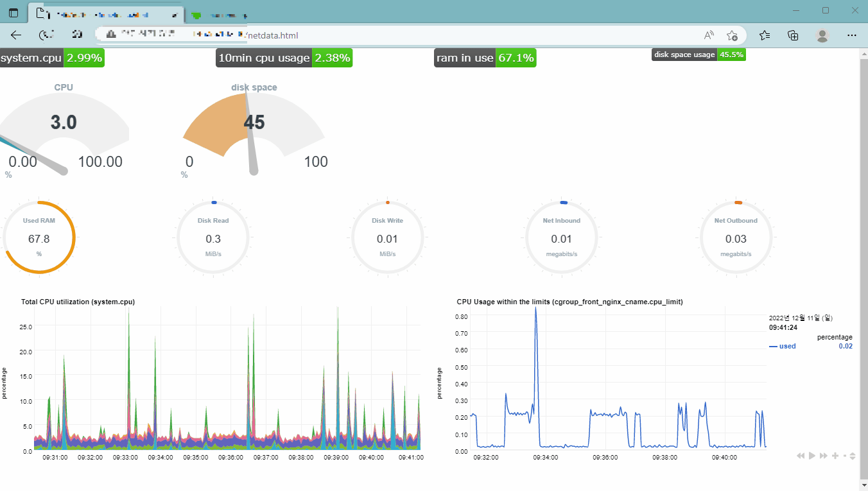
Task: Click the read aloud icon in address bar
Action: [709, 35]
